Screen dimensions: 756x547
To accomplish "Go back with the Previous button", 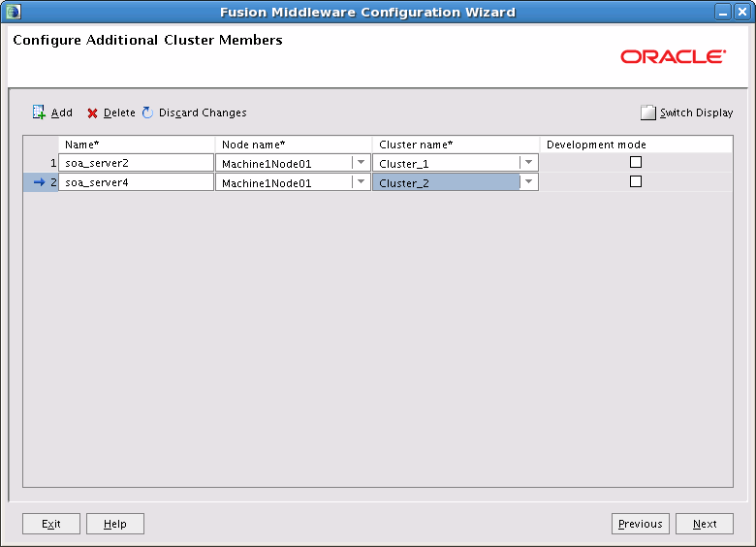I will (641, 524).
